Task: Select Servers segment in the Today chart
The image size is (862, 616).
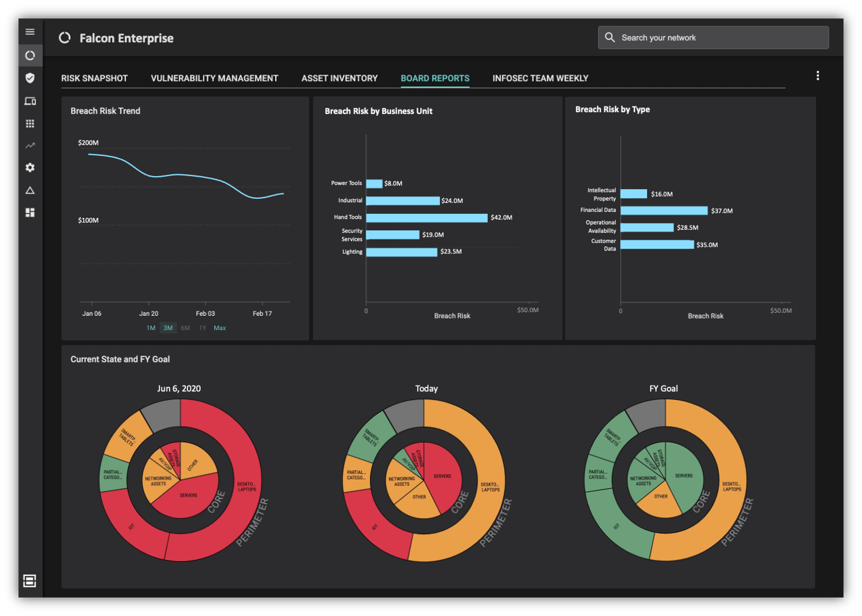Action: 442,476
